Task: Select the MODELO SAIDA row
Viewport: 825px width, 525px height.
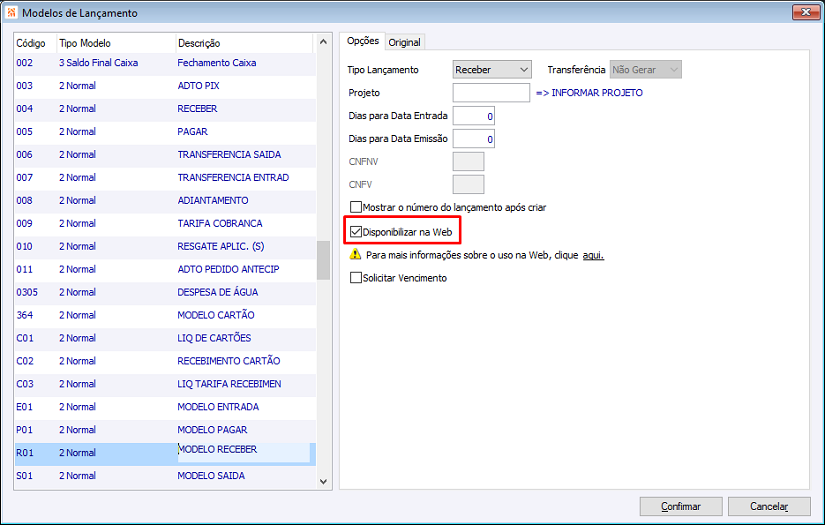Action: click(x=165, y=476)
